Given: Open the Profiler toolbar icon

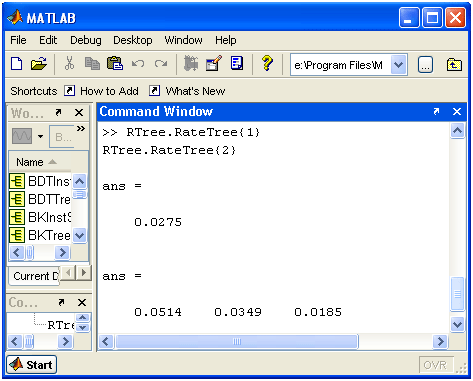Looking at the screenshot, I should click(237, 63).
